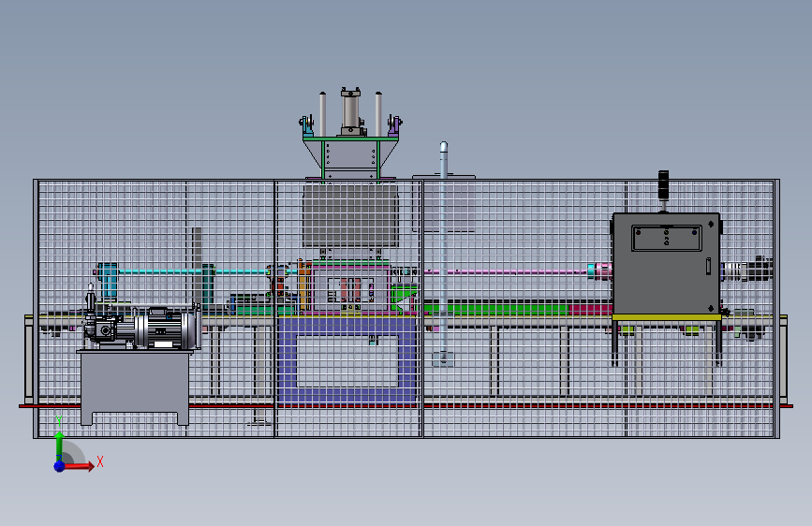
Task: Select the red horizontal floor beam
Action: (x=406, y=406)
